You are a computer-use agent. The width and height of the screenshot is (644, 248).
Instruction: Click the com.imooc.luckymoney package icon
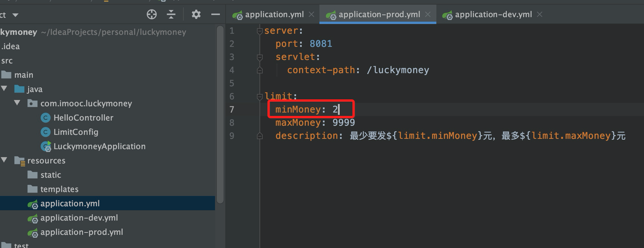coord(32,103)
